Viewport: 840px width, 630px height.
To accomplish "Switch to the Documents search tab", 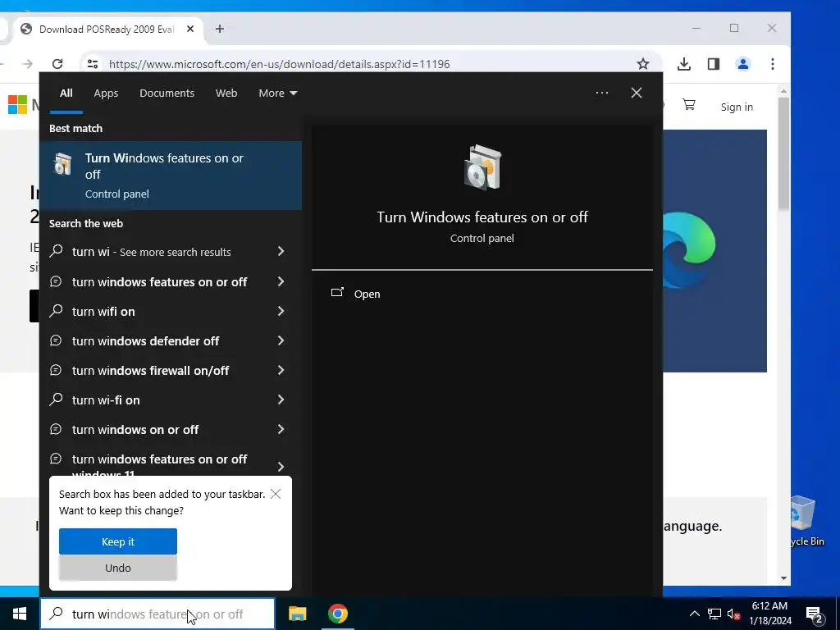I will point(167,94).
